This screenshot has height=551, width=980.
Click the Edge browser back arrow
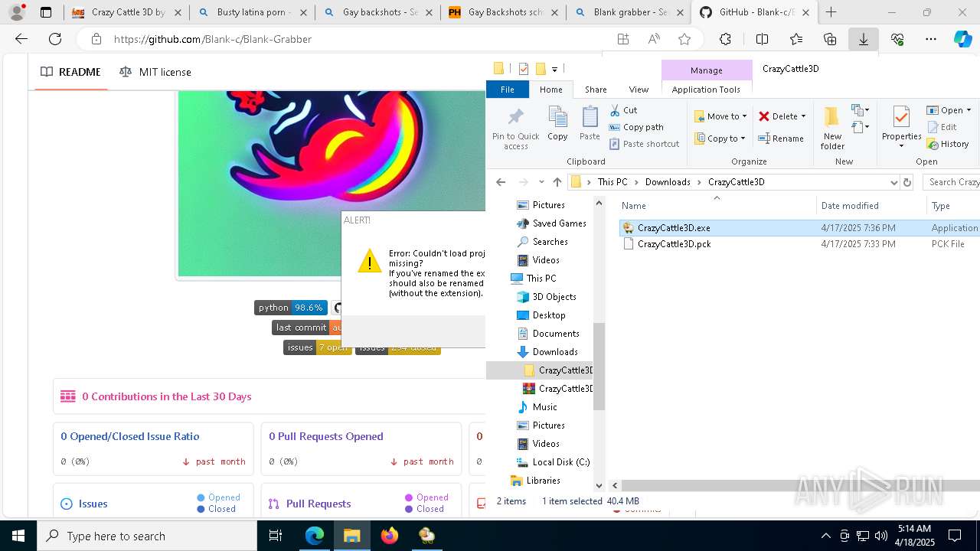[21, 39]
